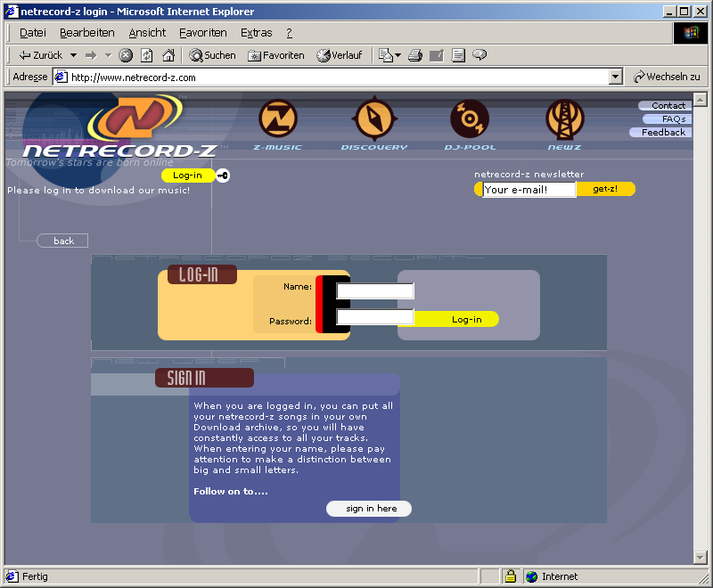Image resolution: width=713 pixels, height=588 pixels.
Task: Click the NEWZ text label
Action: tap(564, 147)
